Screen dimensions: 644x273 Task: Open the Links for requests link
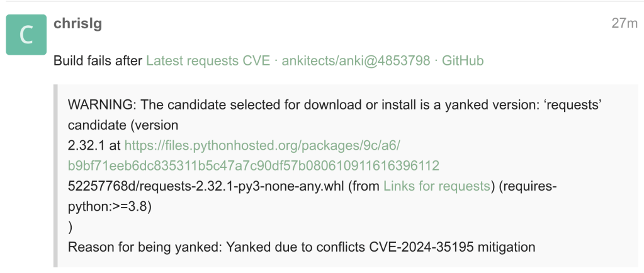pos(436,186)
